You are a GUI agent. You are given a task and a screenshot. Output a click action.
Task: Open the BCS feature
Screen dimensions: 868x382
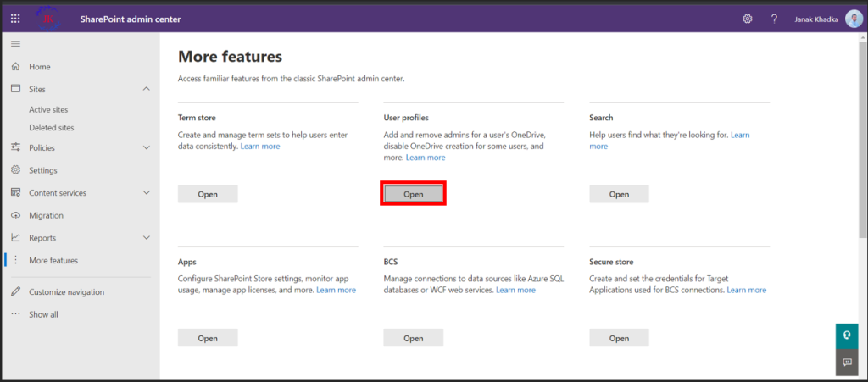[414, 338]
